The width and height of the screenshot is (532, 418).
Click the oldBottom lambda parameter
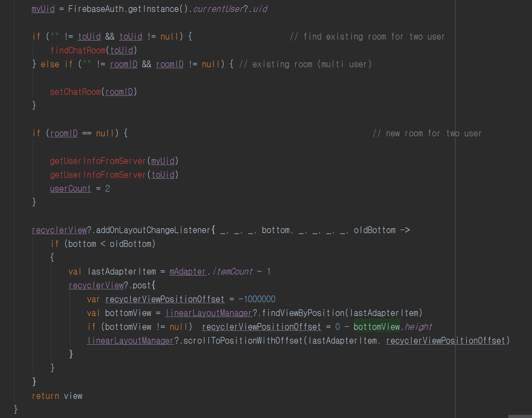pyautogui.click(x=375, y=230)
